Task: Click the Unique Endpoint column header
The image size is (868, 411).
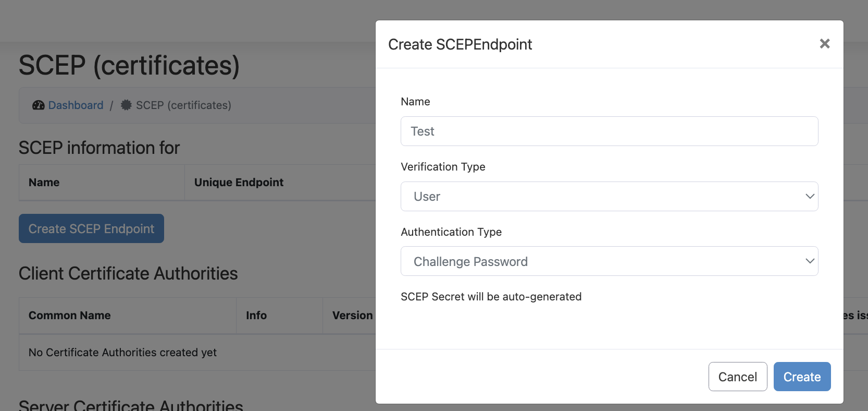Action: 239,183
